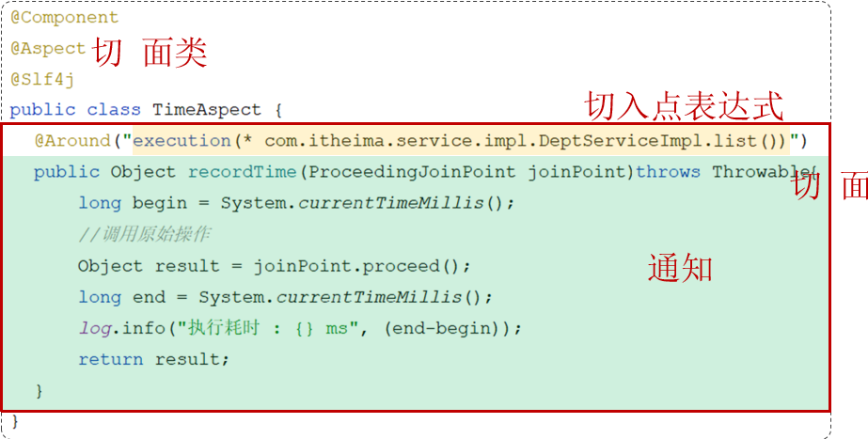The image size is (868, 439).
Task: Click the TimeAspect class name
Action: pyautogui.click(x=207, y=110)
